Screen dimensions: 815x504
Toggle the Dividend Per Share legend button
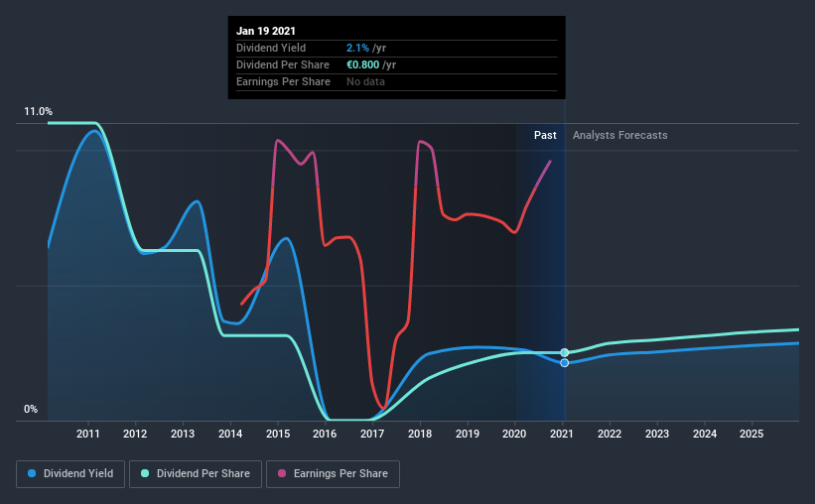(x=196, y=474)
